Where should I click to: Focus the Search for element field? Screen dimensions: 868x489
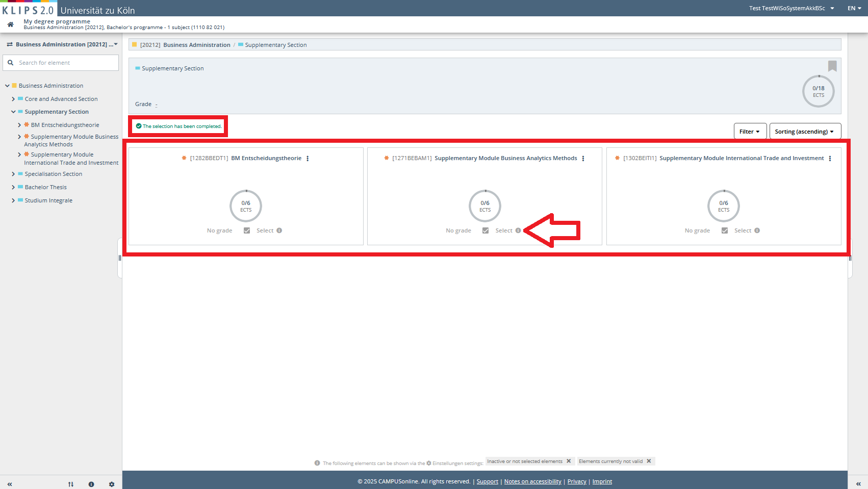(x=61, y=63)
